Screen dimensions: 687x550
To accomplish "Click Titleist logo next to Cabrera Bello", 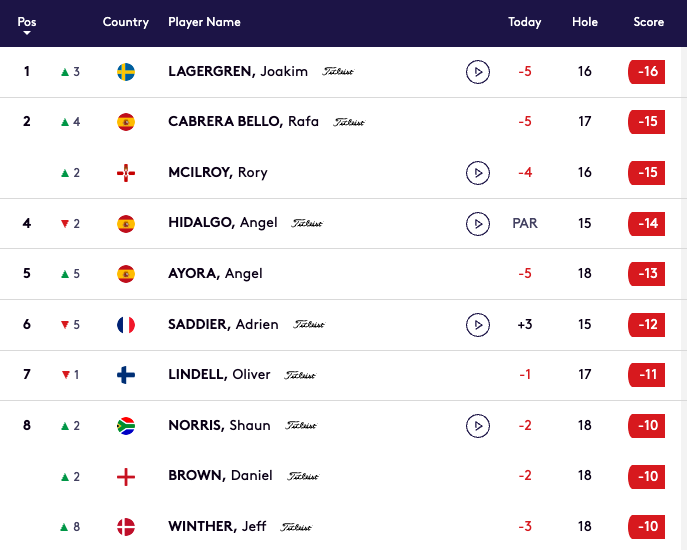I will click(349, 123).
